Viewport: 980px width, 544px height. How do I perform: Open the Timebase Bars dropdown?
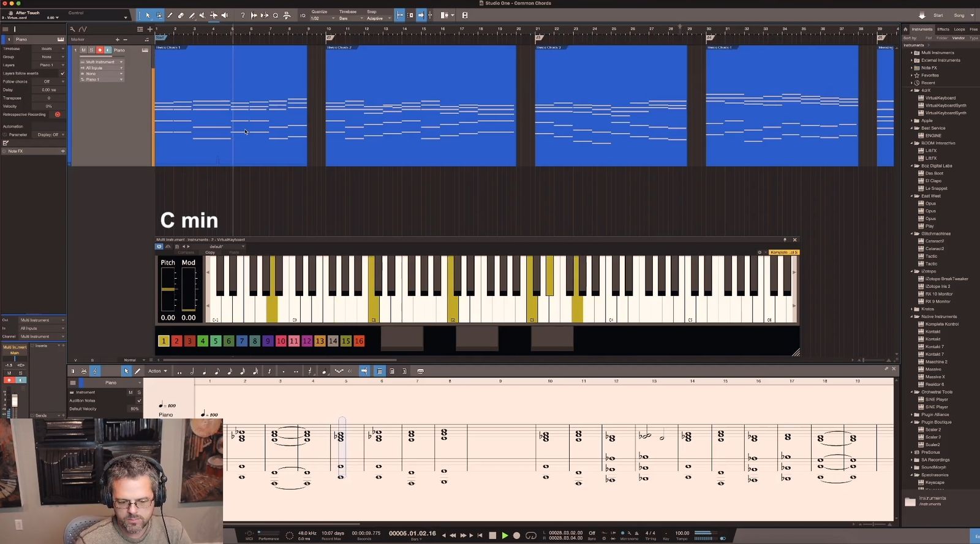(351, 18)
